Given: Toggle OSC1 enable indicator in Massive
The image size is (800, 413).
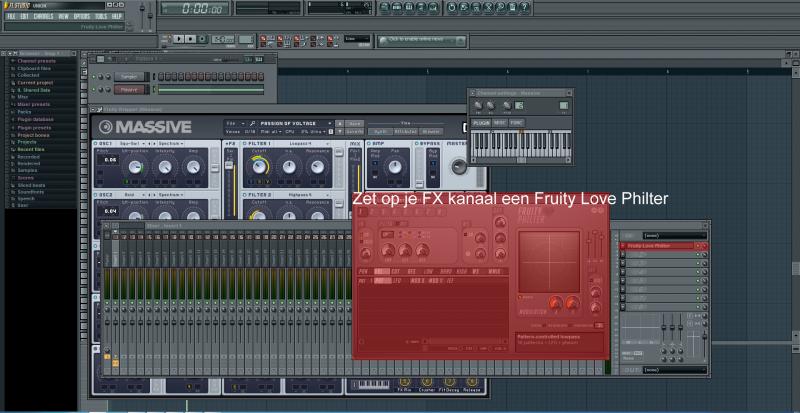Looking at the screenshot, I should point(95,143).
